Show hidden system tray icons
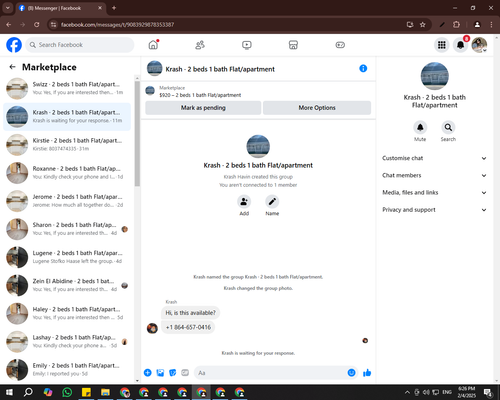500x400 pixels. (x=407, y=392)
